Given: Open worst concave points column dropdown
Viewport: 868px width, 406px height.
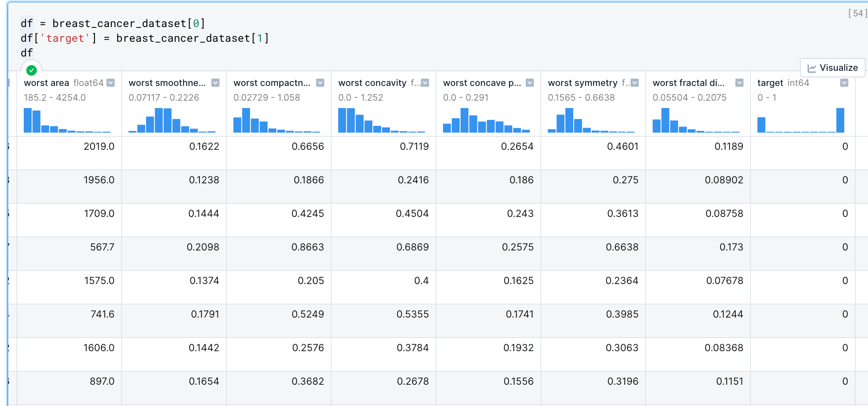Looking at the screenshot, I should (530, 83).
